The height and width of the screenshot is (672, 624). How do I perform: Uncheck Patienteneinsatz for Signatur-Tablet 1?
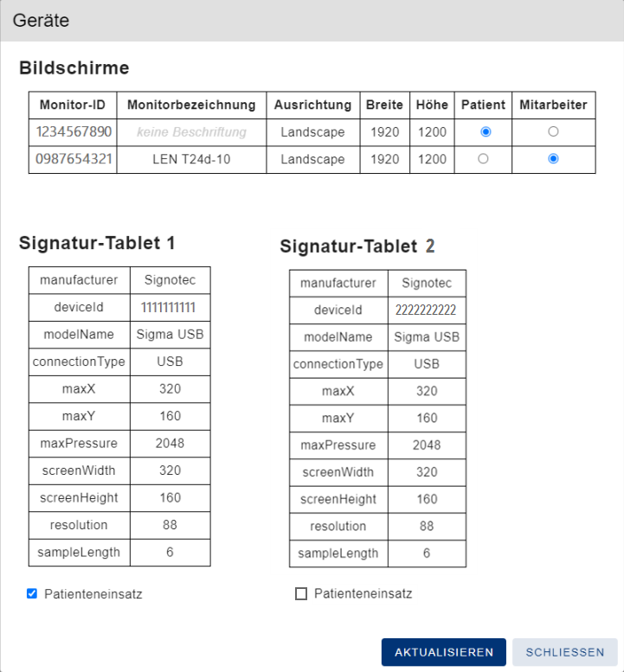tap(32, 594)
